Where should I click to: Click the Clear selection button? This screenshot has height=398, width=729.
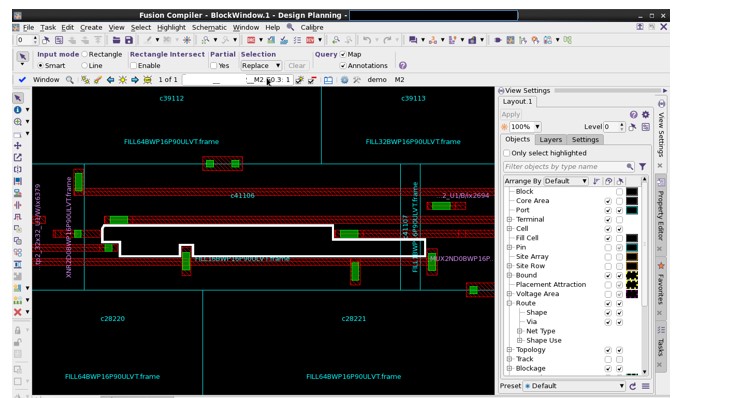point(297,66)
